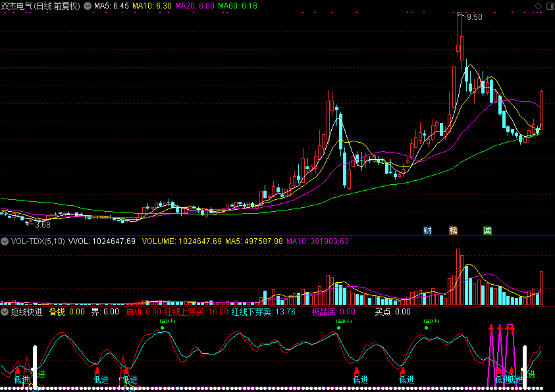Select the 双杰电气(日线.前复权) chart title
555x392 pixels.
click(x=41, y=6)
